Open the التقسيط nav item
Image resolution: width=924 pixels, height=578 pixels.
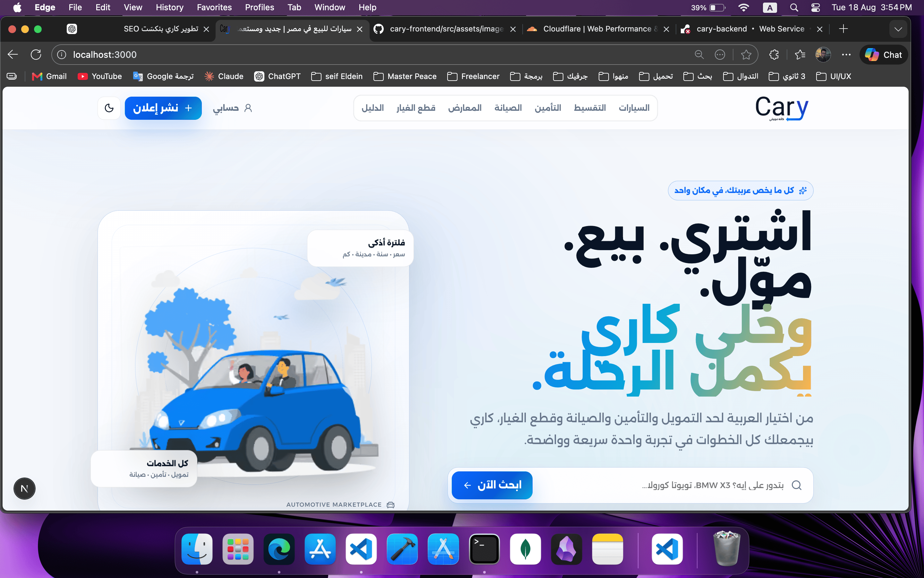[589, 108]
